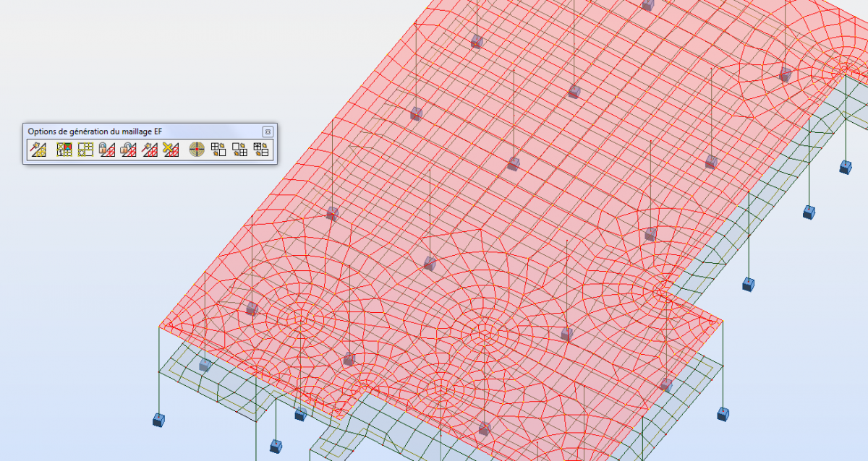The height and width of the screenshot is (461, 868).
Task: Click the mesh quality icon at toolbar end
Action: pyautogui.click(x=261, y=150)
